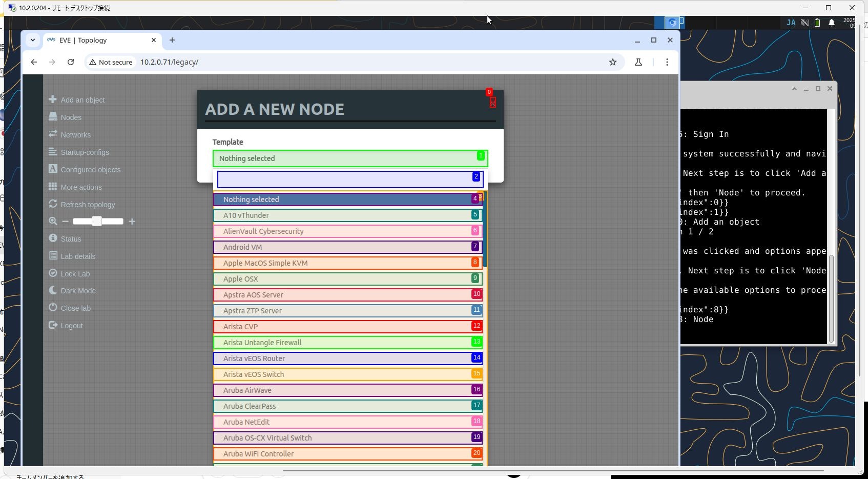Choose Arista CVP from the list
Screen dimensions: 868x479
click(x=348, y=327)
